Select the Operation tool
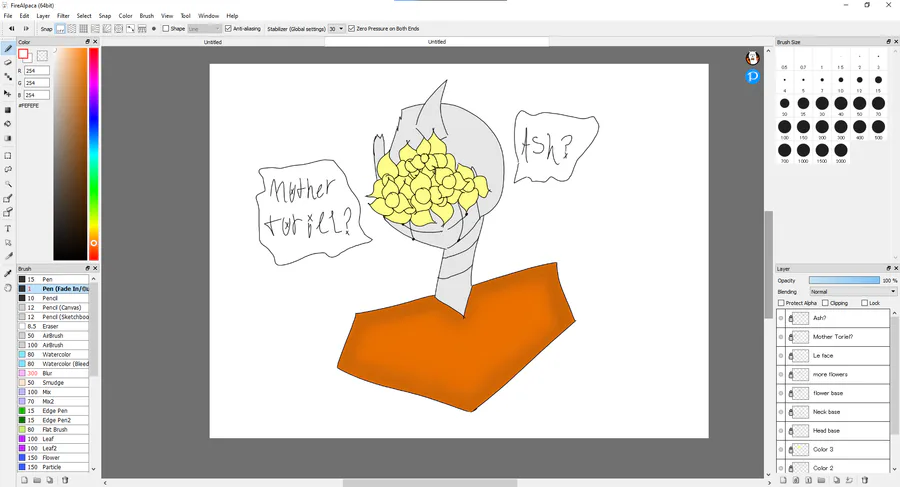900x487 pixels. pyautogui.click(x=8, y=242)
